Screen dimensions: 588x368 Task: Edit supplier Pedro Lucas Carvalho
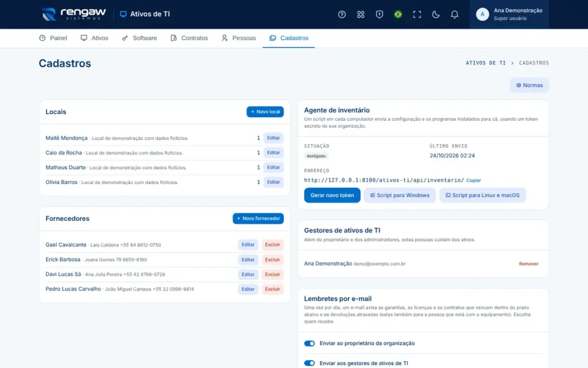(248, 289)
